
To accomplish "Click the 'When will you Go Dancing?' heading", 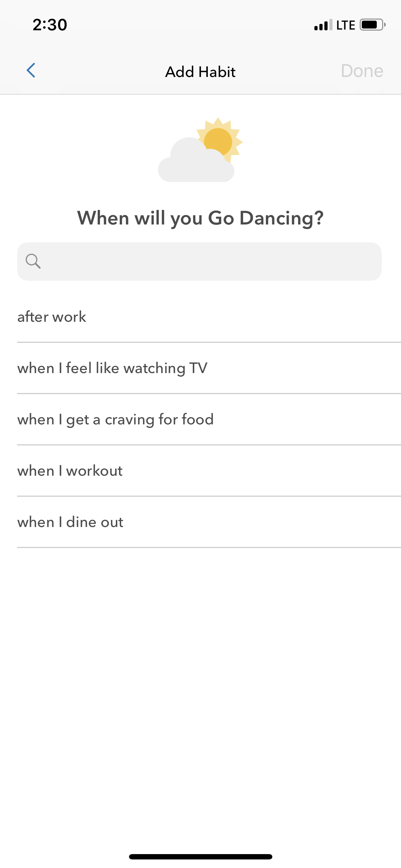I will coord(200,218).
